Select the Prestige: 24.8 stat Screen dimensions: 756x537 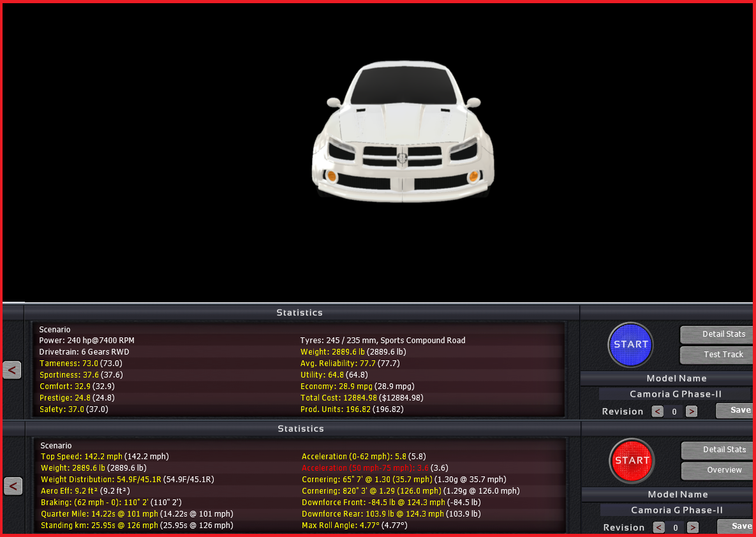(x=77, y=398)
